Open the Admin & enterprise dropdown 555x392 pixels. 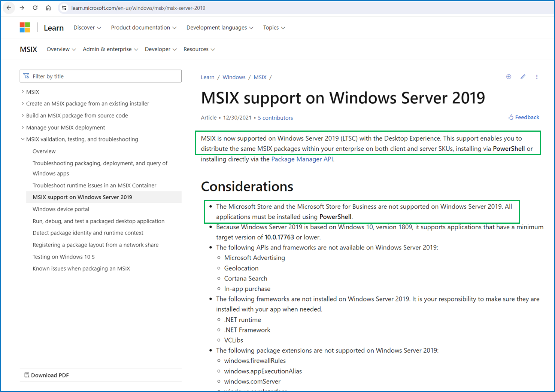pos(110,49)
